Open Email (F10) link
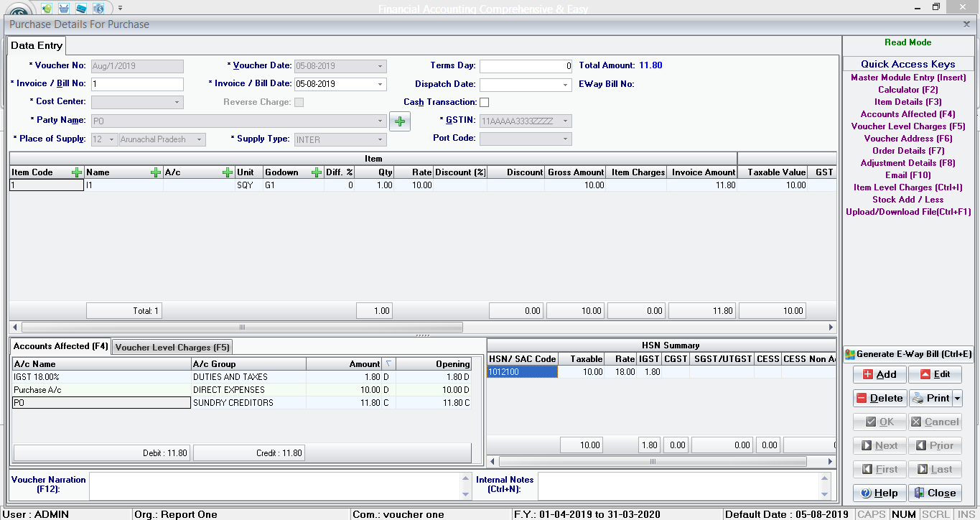The height and width of the screenshot is (520, 980). coord(908,175)
